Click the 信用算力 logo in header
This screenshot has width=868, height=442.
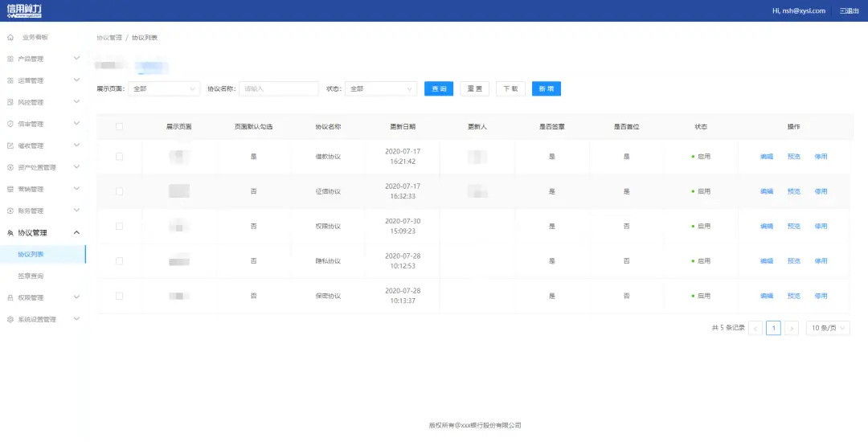[25, 10]
